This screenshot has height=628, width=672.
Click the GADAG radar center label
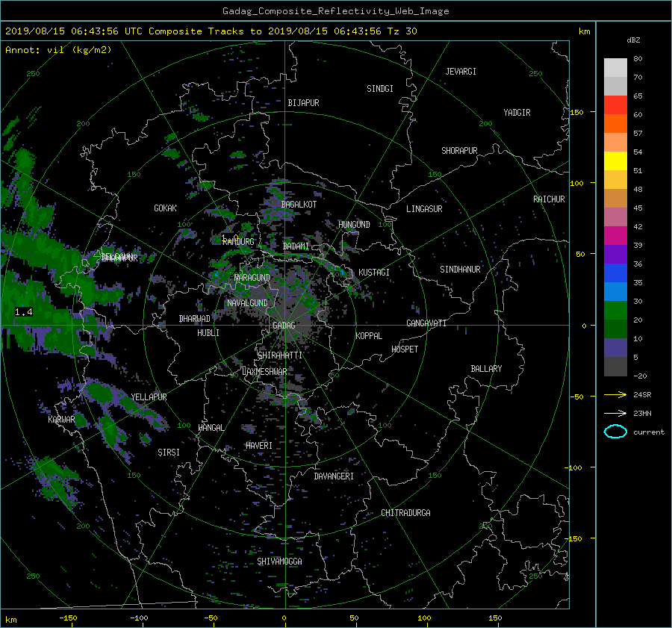coord(284,326)
